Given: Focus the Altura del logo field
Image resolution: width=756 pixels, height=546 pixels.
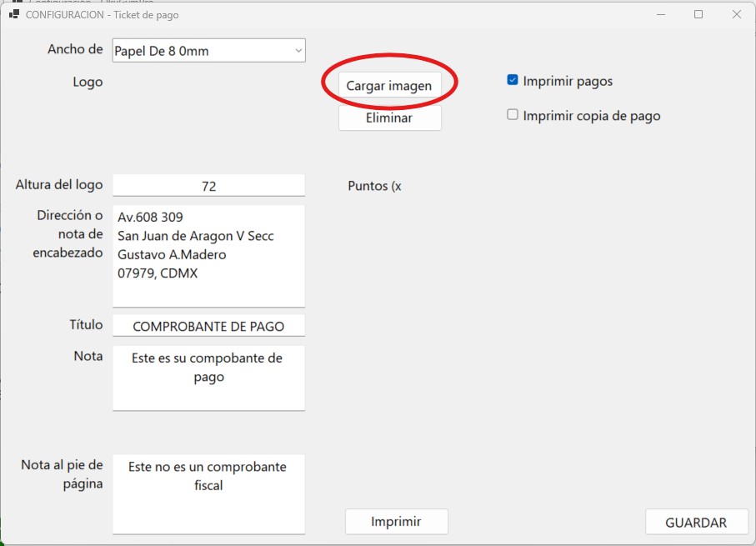Looking at the screenshot, I should tap(208, 186).
